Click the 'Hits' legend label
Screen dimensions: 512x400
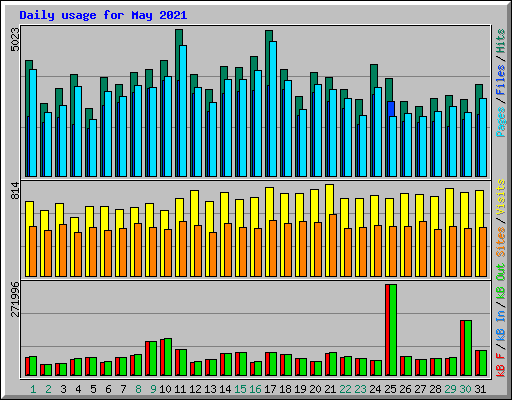point(501,41)
